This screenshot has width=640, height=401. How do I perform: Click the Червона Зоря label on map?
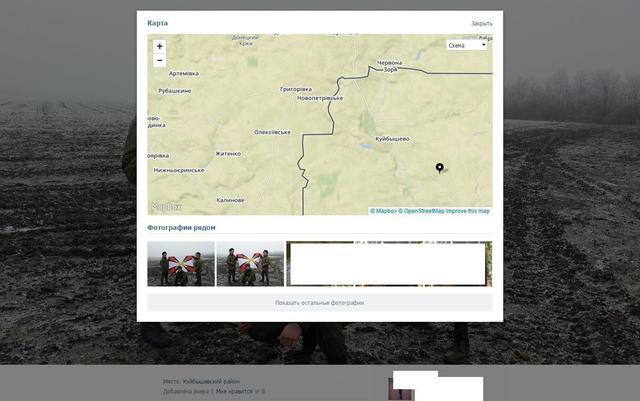coord(388,67)
